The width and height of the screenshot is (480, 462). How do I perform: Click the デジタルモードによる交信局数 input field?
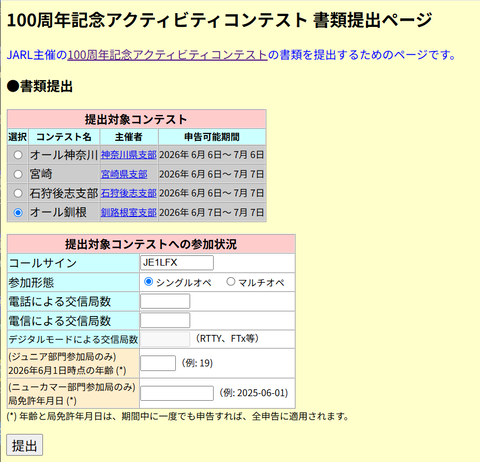point(165,339)
